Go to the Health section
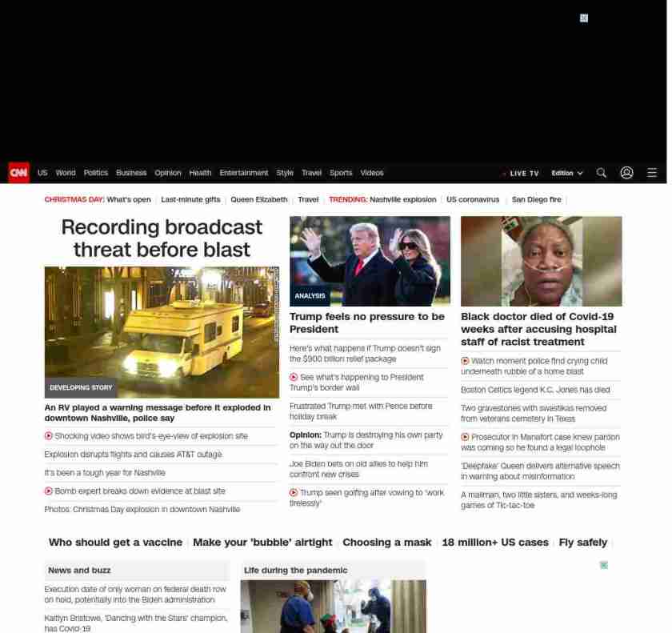 point(200,173)
